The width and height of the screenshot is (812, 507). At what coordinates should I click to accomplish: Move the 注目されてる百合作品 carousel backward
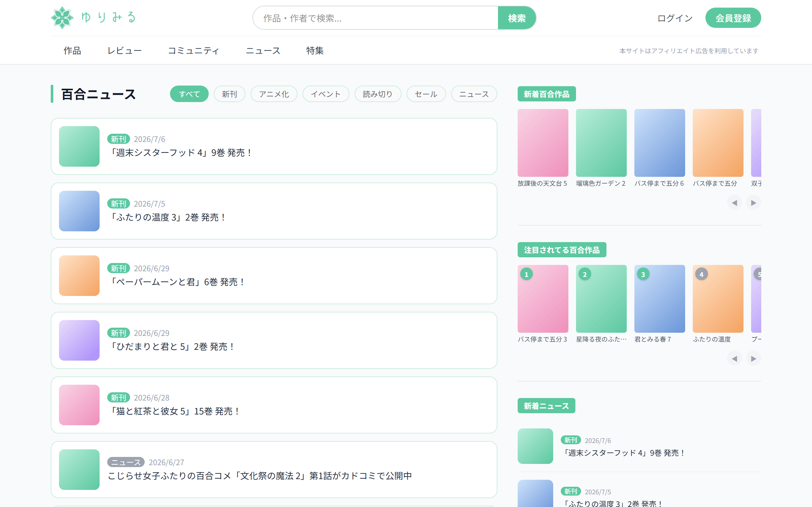[735, 358]
